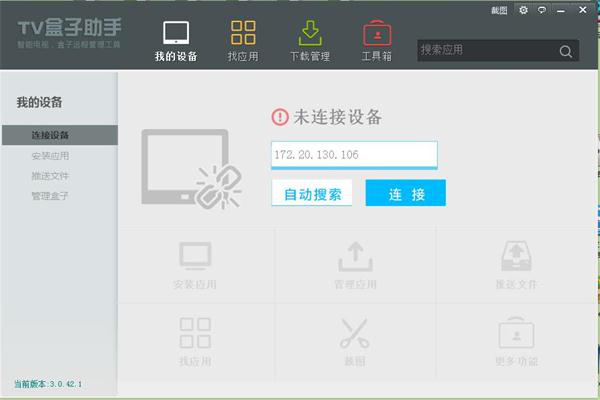Click the 更多功能 toolbox icon tile
The width and height of the screenshot is (600, 400).
516,339
